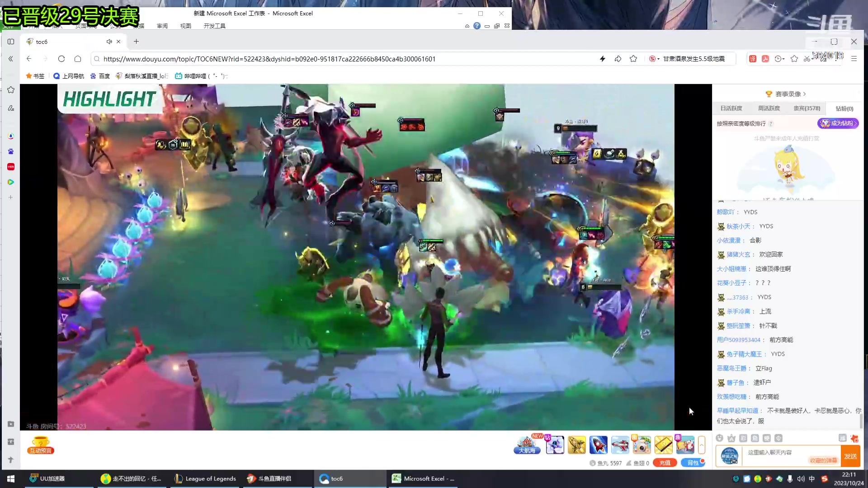The height and width of the screenshot is (488, 868).
Task: Mute the toc6 tab audio
Action: point(109,42)
